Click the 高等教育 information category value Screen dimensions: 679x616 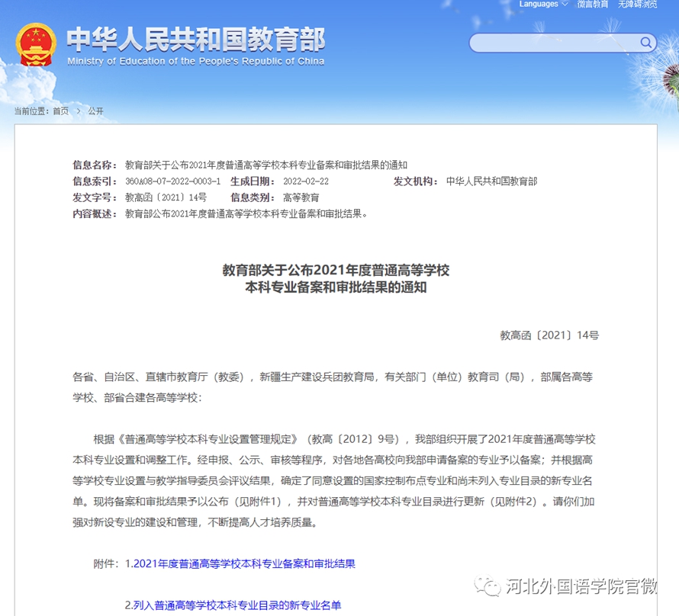click(301, 197)
